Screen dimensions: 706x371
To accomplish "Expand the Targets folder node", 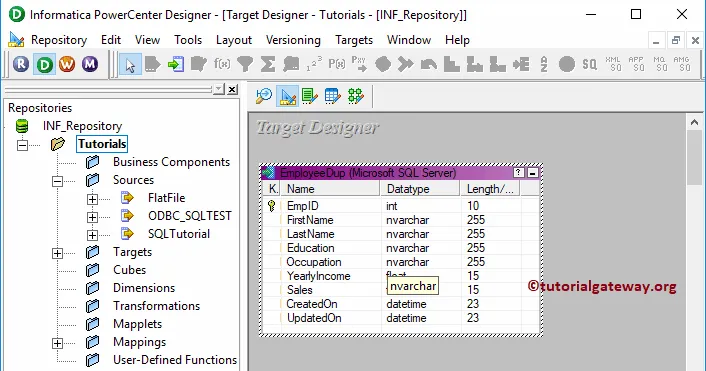I will pyautogui.click(x=57, y=253).
